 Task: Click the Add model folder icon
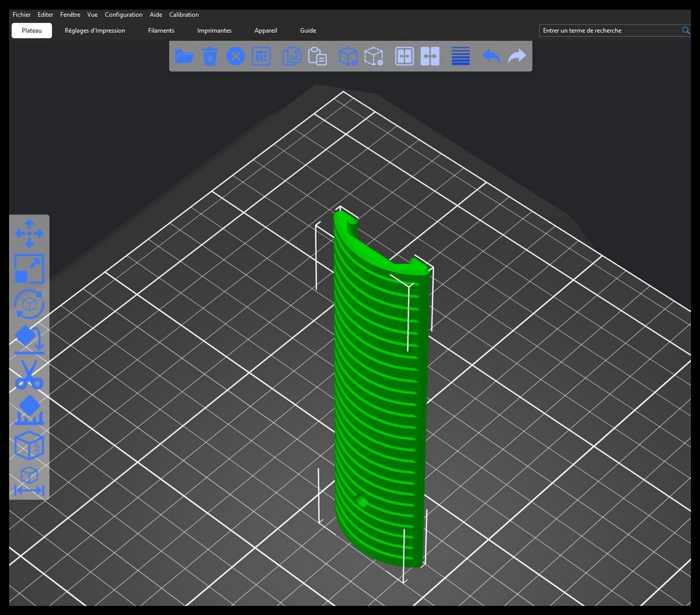coord(184,56)
